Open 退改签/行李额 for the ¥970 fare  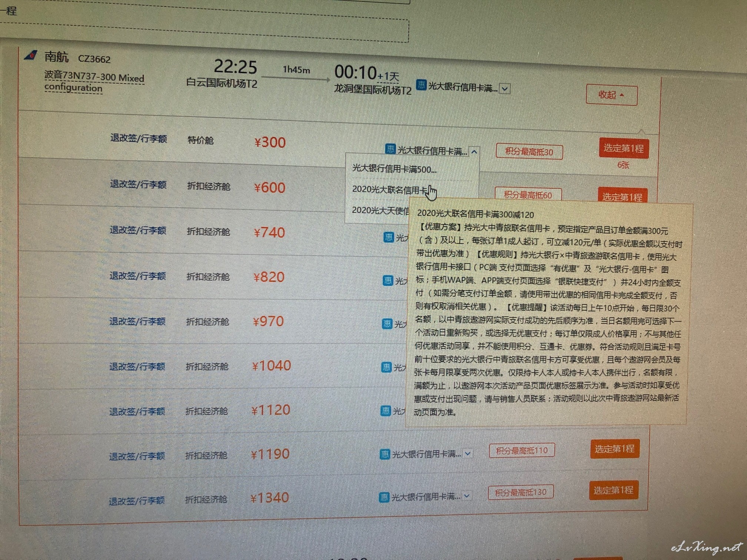(x=137, y=321)
